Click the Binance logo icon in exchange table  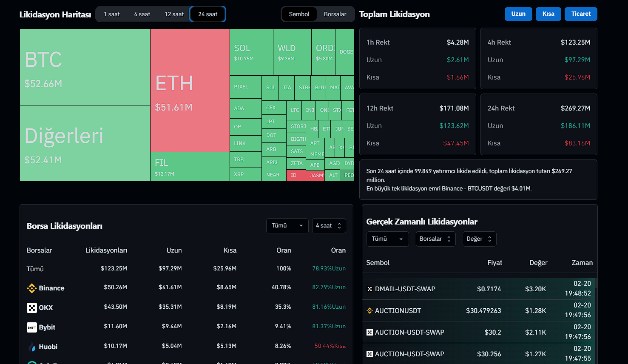coord(31,288)
